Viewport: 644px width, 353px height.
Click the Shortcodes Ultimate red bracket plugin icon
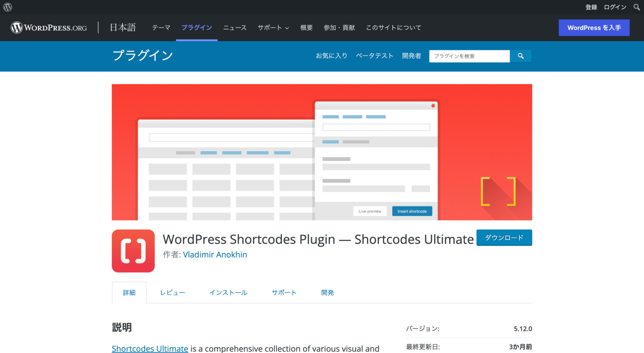[x=133, y=251]
